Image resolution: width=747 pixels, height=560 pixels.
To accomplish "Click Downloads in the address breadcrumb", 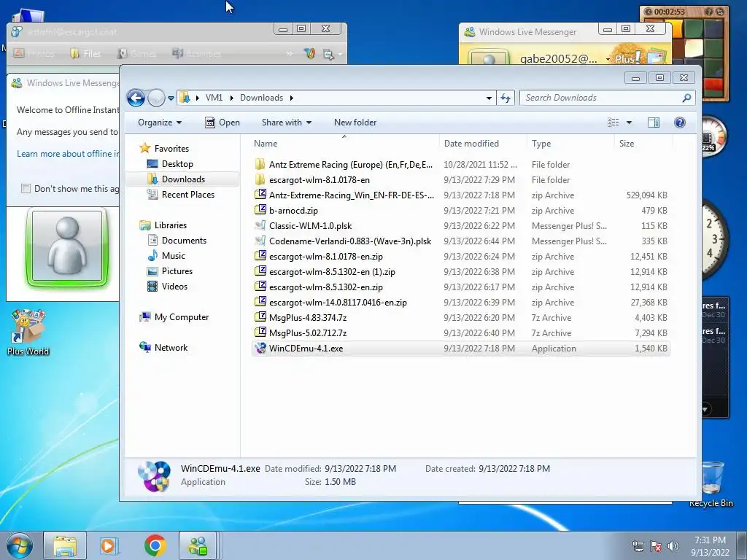I will pos(261,98).
